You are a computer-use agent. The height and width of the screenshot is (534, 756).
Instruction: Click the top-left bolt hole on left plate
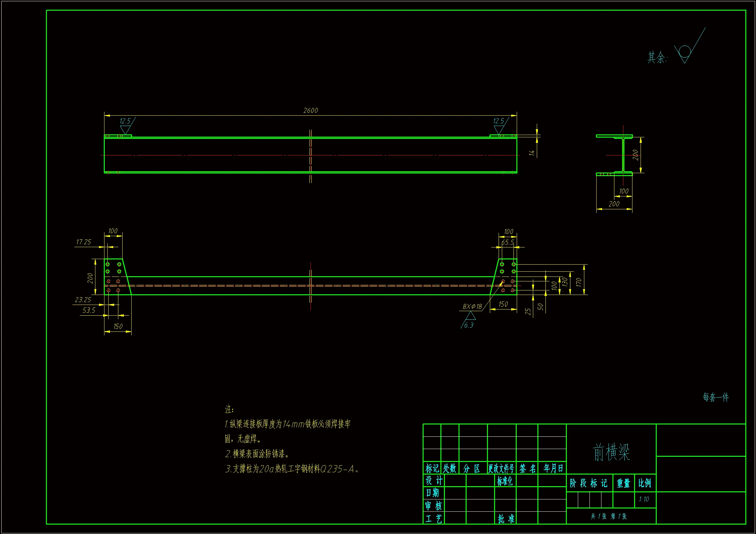click(108, 265)
